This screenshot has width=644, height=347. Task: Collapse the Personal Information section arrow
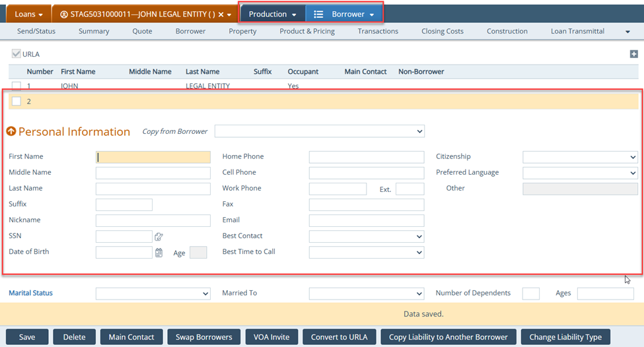pos(11,131)
